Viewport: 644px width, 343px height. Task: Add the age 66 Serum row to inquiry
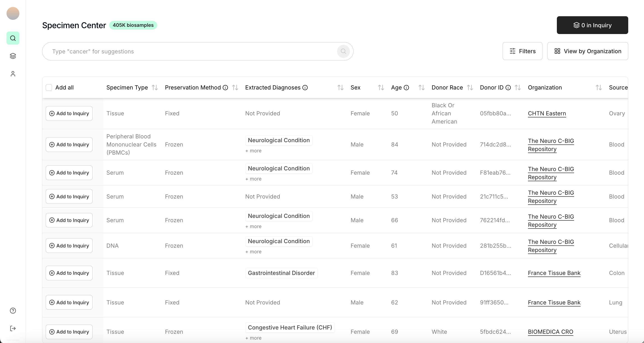click(x=69, y=220)
